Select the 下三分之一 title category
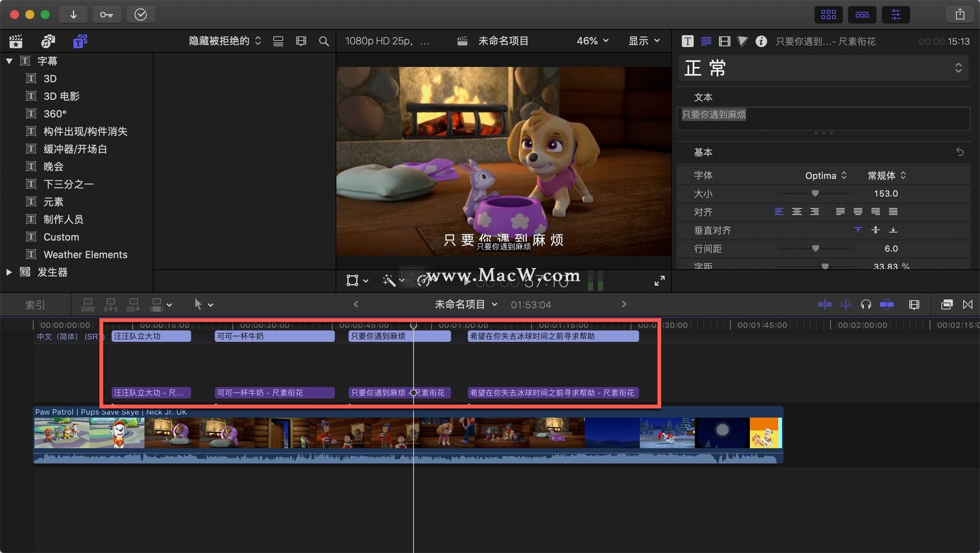The image size is (980, 553). click(68, 184)
